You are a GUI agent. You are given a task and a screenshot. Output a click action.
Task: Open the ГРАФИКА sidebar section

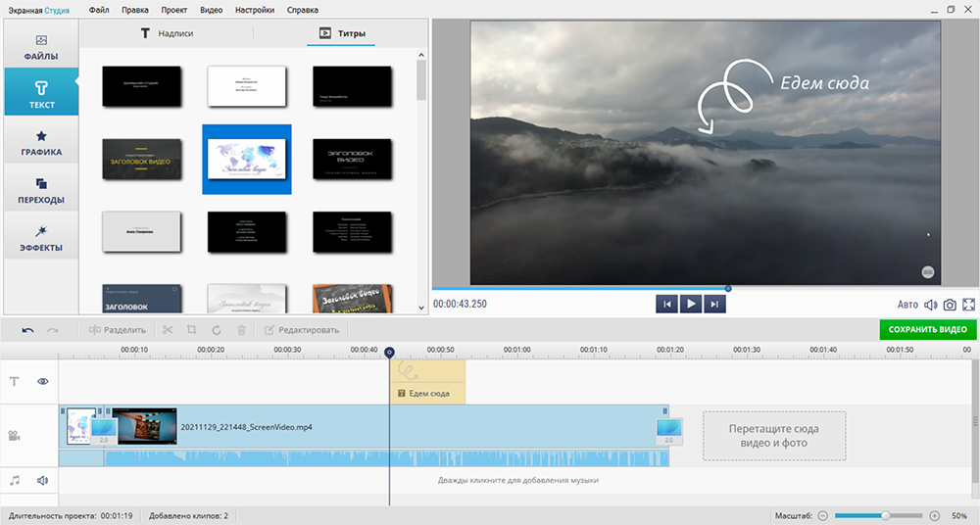[41, 142]
